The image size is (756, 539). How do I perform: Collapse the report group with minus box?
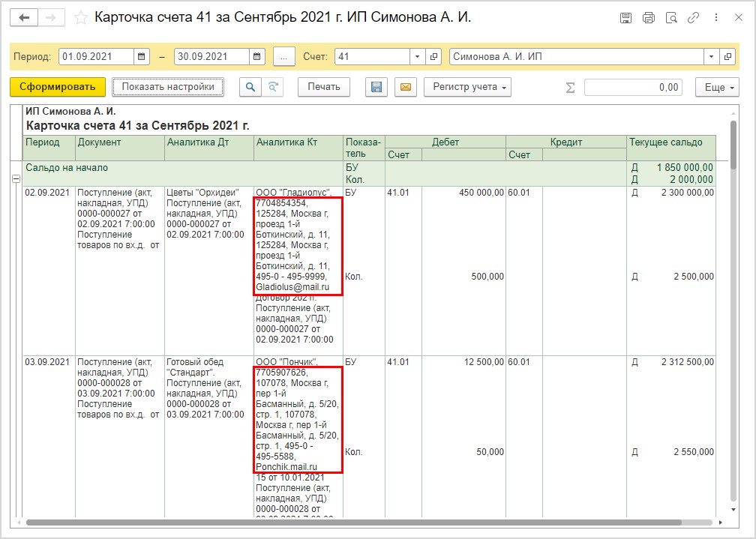tap(16, 179)
